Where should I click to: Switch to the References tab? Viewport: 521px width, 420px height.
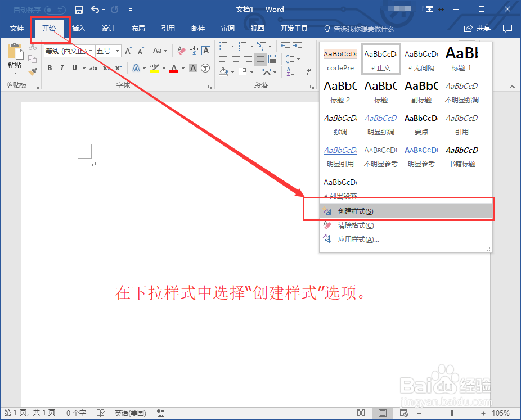click(168, 29)
